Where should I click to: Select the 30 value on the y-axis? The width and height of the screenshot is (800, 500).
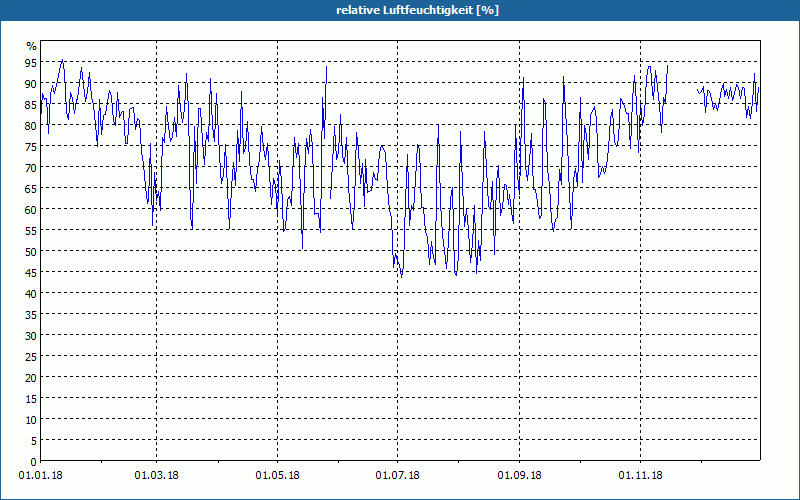[x=32, y=336]
